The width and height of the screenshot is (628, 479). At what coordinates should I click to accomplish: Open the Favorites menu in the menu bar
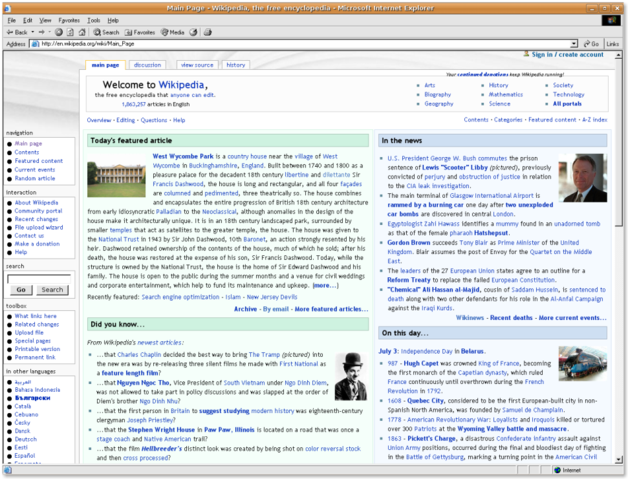coord(68,20)
